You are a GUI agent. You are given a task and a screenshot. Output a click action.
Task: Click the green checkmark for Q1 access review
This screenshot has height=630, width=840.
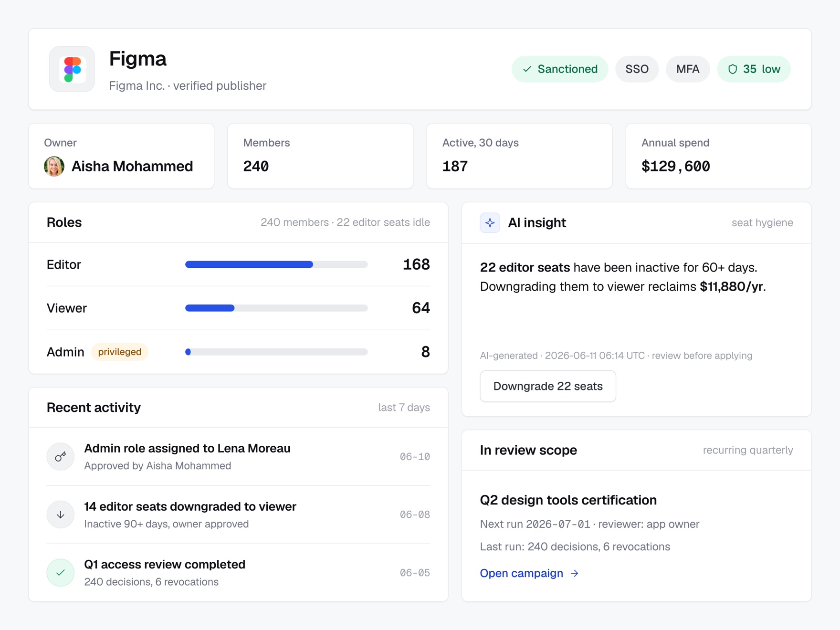click(61, 573)
